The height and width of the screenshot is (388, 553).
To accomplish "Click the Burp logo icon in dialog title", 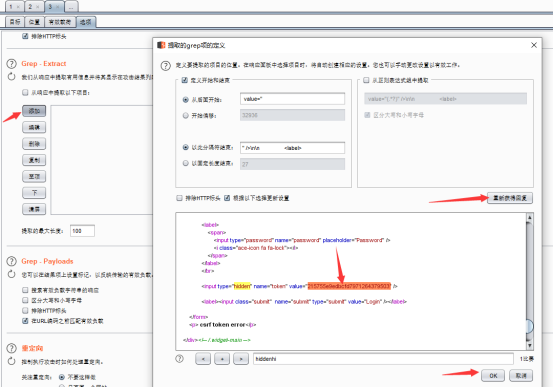I will [x=161, y=45].
